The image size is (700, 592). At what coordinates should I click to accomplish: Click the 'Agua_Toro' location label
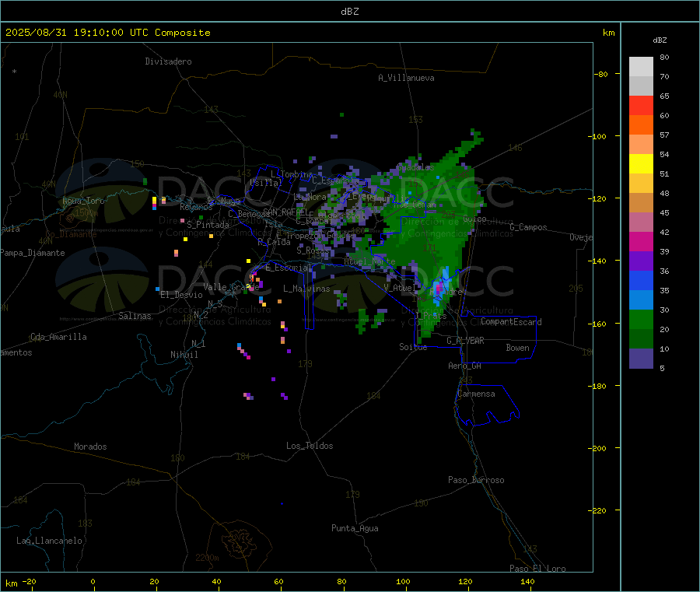click(83, 201)
